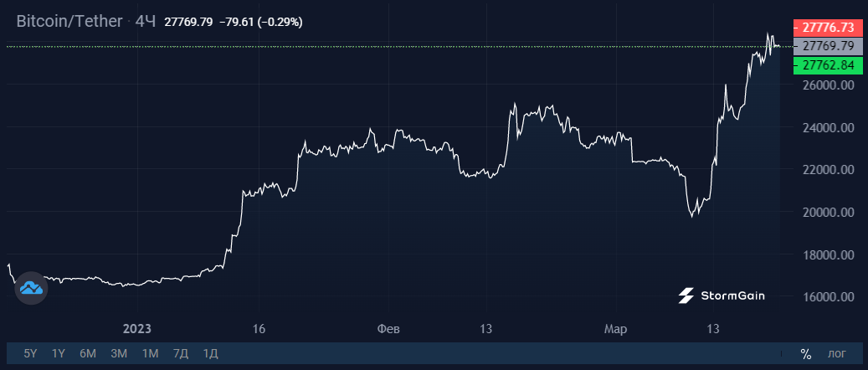The image size is (868, 370).
Task: Click the Фев date axis label
Action: pyautogui.click(x=388, y=330)
